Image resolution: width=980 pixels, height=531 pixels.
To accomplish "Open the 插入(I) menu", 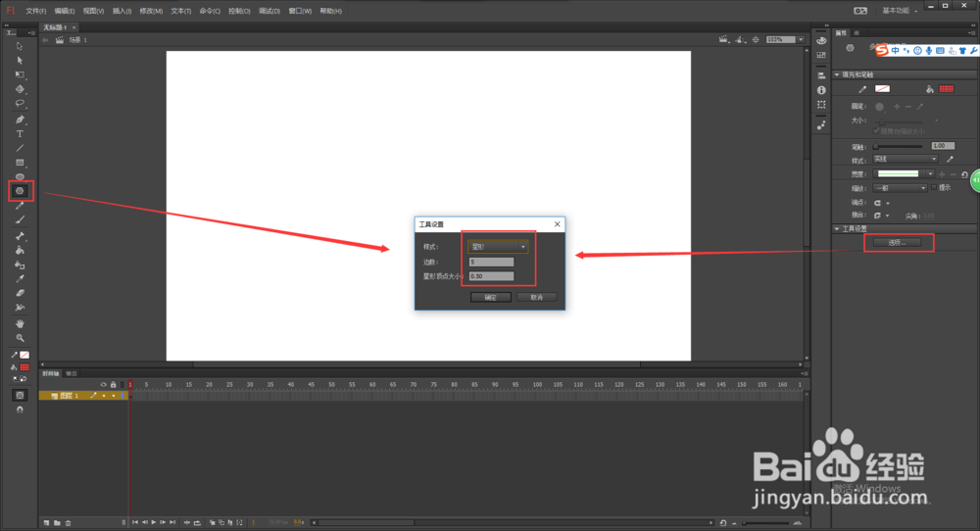I will coord(122,11).
